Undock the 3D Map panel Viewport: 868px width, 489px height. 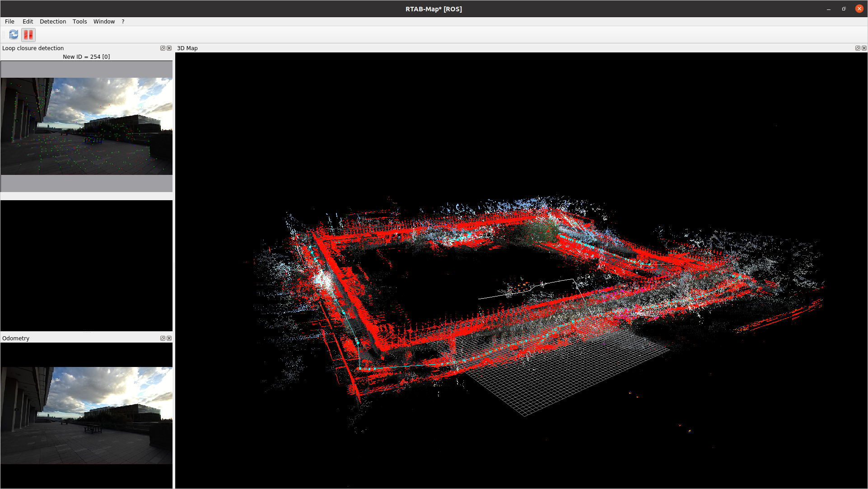857,48
